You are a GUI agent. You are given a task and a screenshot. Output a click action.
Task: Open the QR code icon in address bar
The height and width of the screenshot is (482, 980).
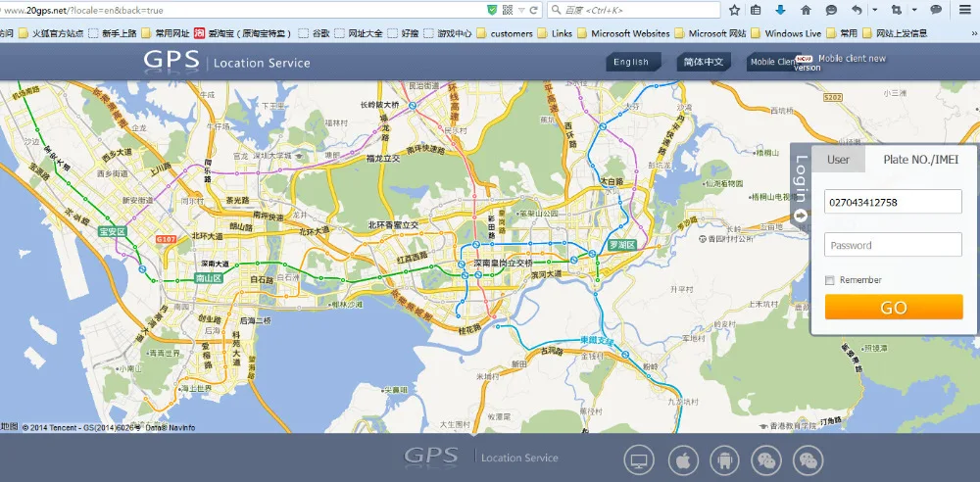point(508,10)
